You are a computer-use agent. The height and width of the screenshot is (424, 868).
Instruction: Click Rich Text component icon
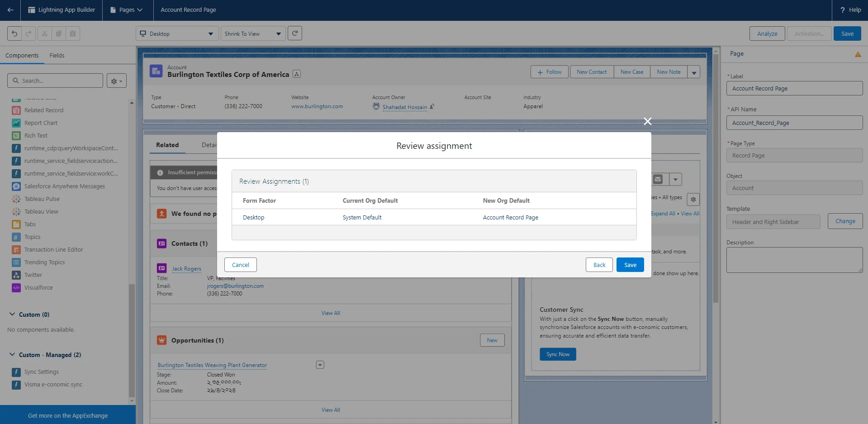(x=16, y=136)
